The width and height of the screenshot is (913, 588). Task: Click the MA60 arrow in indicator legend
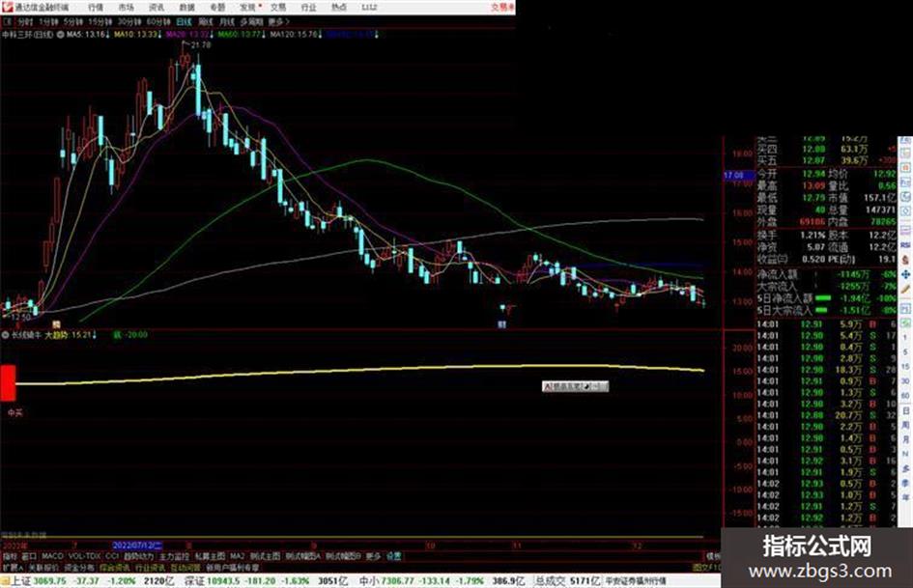coord(263,35)
